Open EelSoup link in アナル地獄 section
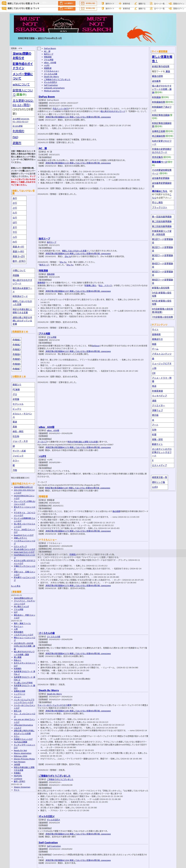This screenshot has height=868, width=186. pyautogui.click(x=95, y=346)
